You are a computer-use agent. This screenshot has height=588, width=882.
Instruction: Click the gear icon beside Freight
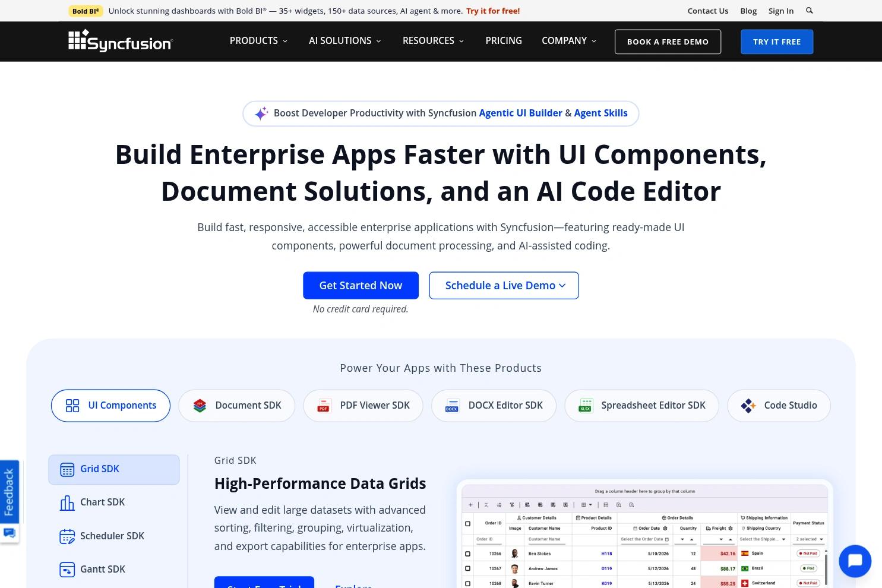[731, 528]
